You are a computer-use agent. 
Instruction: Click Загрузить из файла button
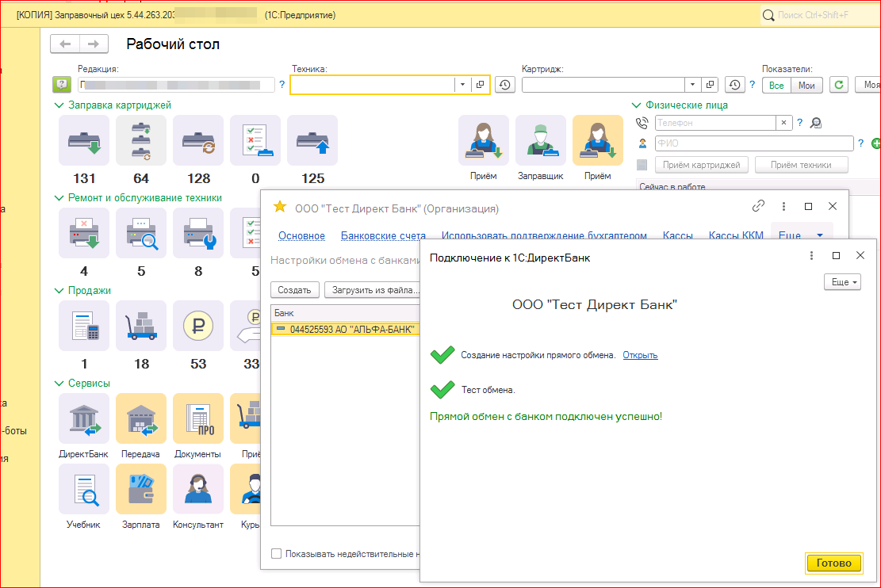coord(373,290)
